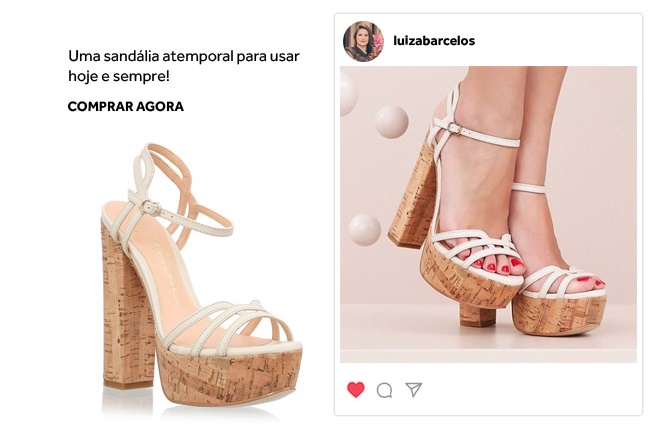Open comments via the speech bubble icon
660x432 pixels.
coord(384,390)
